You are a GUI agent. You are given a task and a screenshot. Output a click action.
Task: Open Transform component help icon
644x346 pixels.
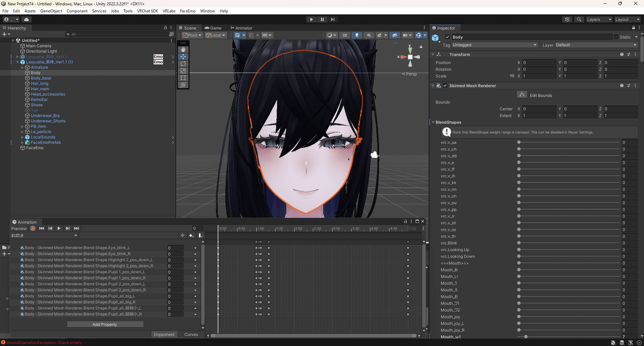click(622, 54)
